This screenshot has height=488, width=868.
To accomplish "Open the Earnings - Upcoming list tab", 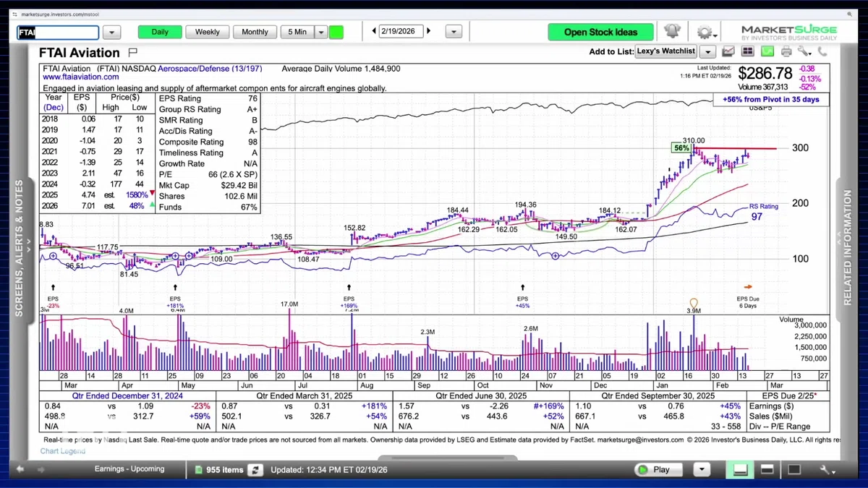I will tap(129, 469).
